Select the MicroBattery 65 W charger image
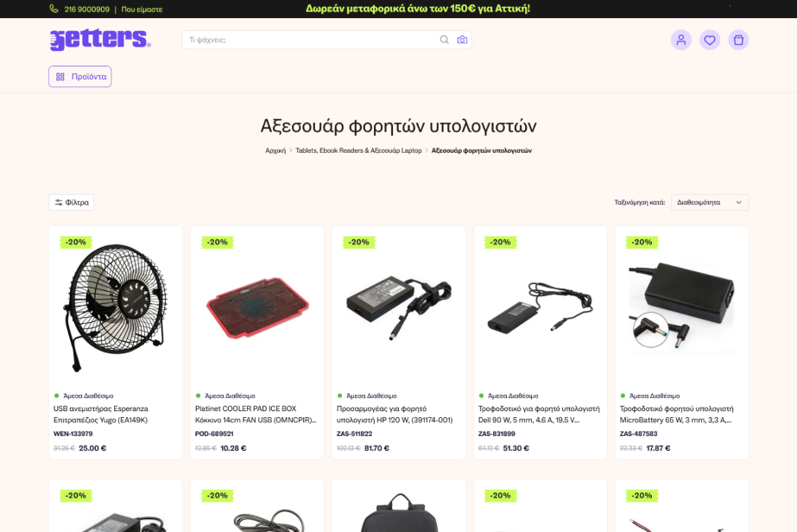Viewport: 797px width, 532px height. click(681, 307)
